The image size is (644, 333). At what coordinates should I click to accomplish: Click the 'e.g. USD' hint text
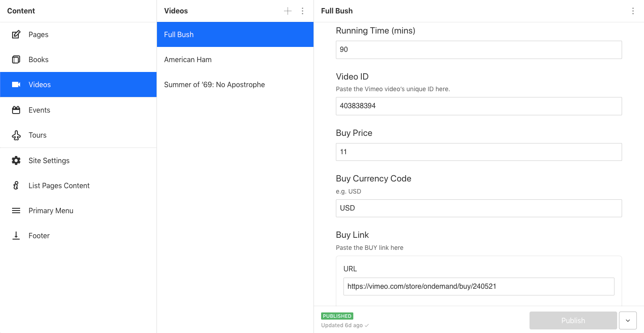tap(348, 191)
